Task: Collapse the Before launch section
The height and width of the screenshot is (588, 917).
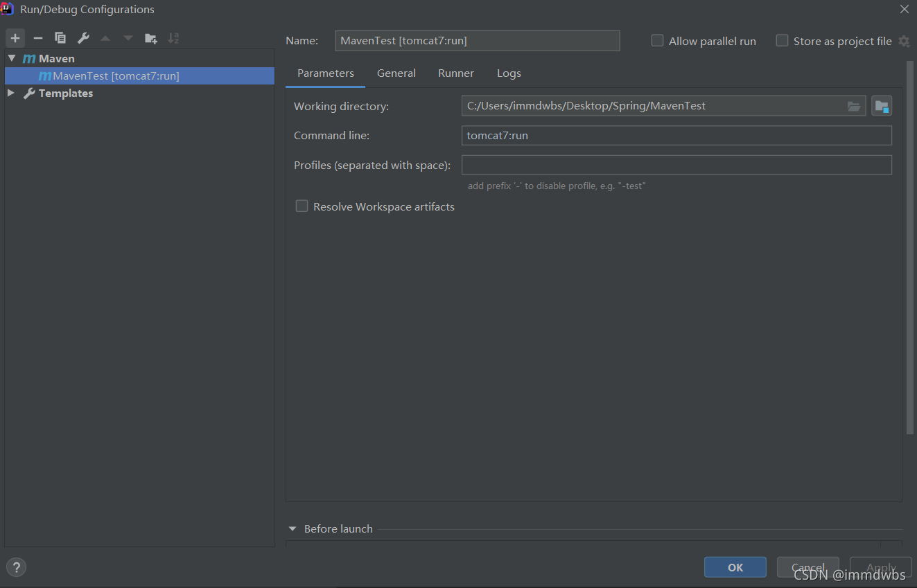Action: (292, 528)
